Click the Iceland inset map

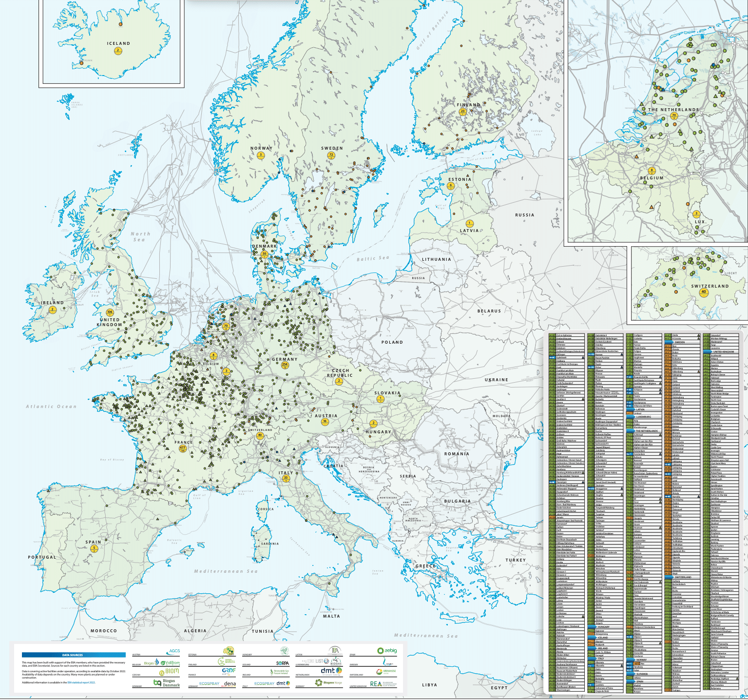click(x=112, y=43)
